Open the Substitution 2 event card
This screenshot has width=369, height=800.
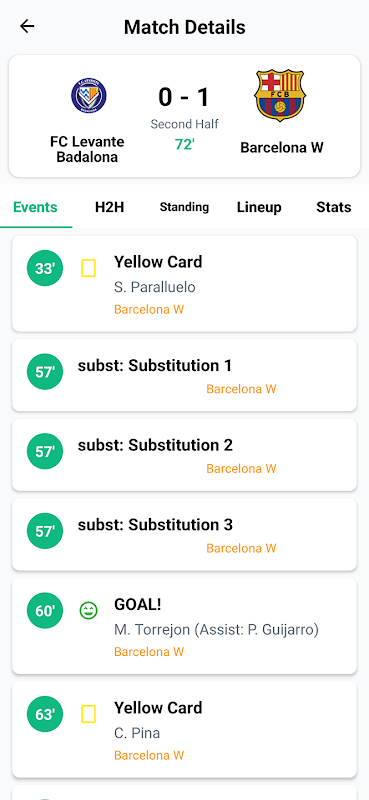click(184, 455)
